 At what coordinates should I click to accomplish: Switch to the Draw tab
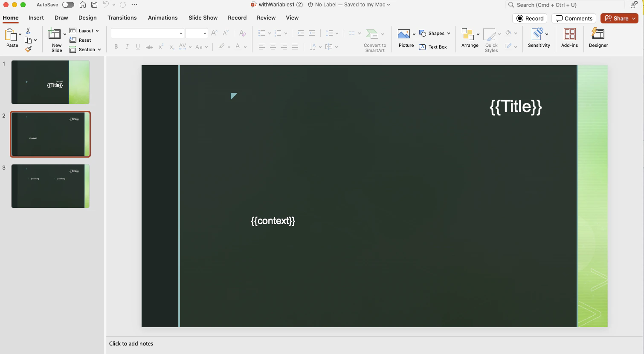coord(61,17)
